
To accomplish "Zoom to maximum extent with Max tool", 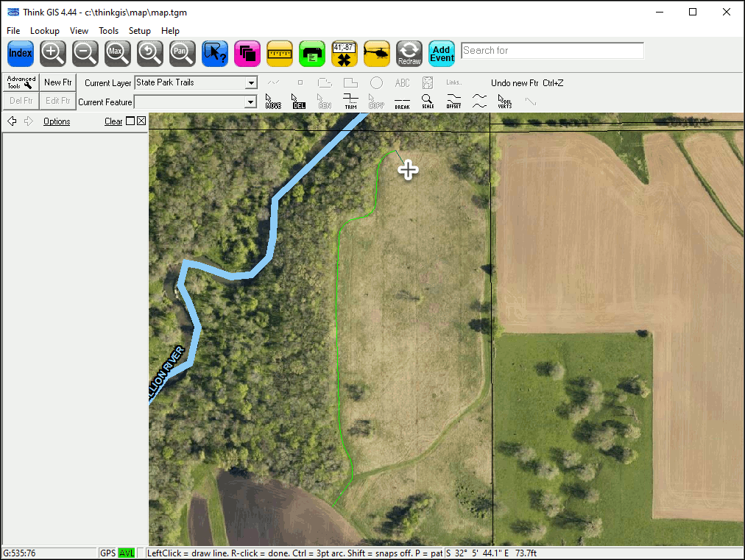I will click(117, 53).
